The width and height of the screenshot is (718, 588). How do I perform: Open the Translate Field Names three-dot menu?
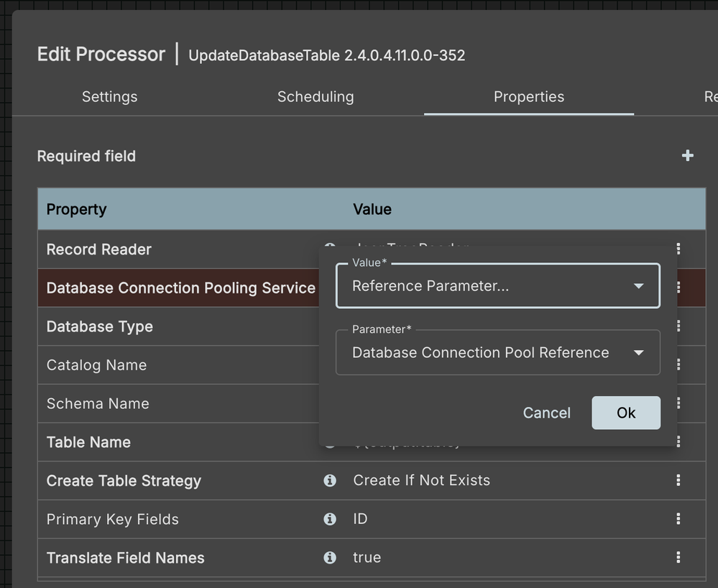tap(678, 557)
